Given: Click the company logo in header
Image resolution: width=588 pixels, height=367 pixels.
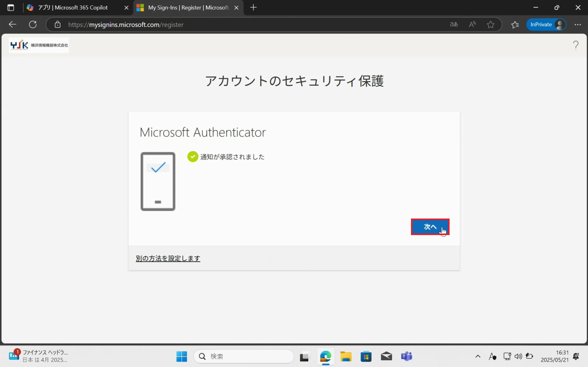Looking at the screenshot, I should pos(39,45).
